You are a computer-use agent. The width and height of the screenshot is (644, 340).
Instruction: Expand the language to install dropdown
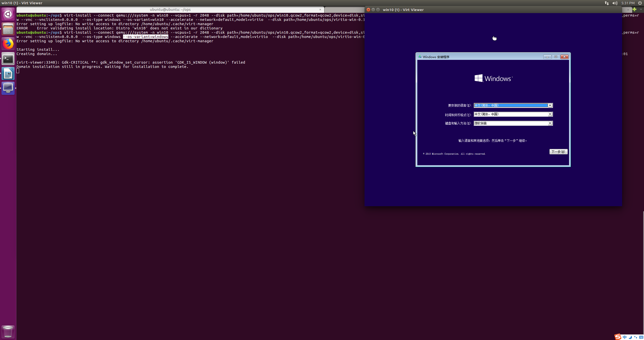550,105
